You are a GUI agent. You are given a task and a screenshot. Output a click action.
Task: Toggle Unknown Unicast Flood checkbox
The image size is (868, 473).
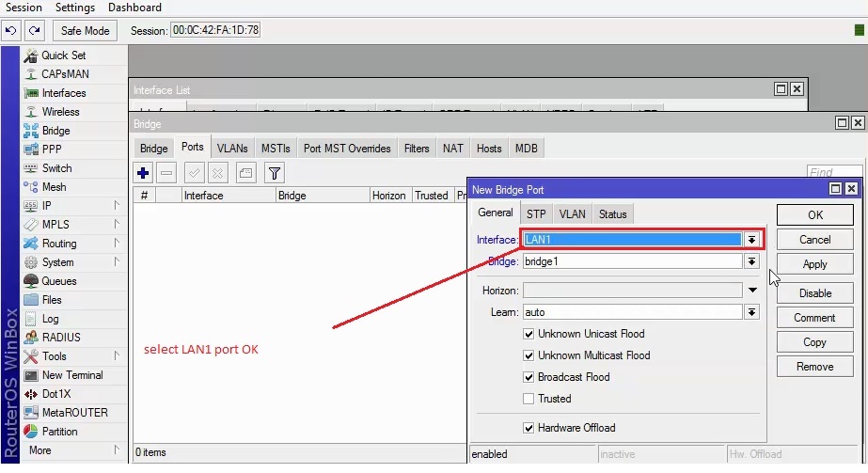[x=529, y=334]
